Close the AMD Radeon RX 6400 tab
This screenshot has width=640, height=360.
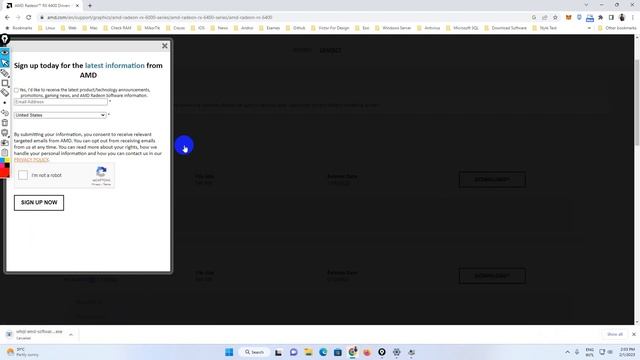click(77, 6)
